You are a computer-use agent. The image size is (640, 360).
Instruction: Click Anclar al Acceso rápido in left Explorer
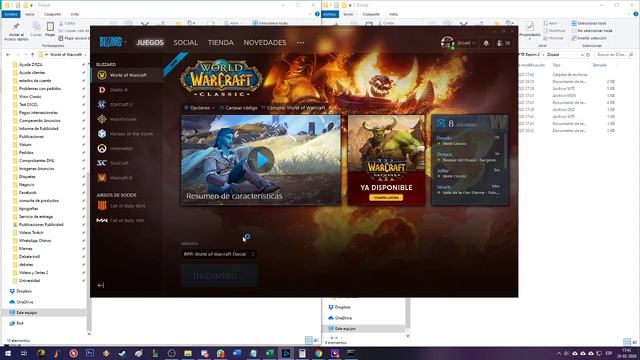[16, 31]
